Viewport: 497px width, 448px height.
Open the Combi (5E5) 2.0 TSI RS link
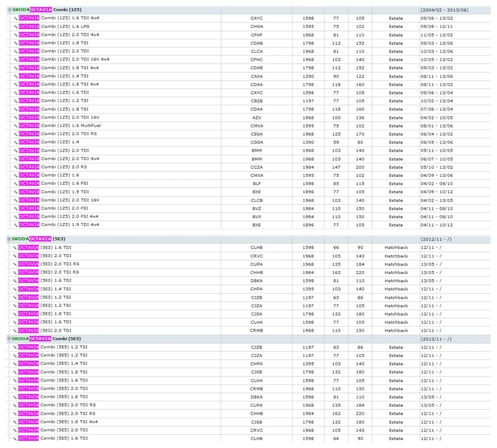pos(57,413)
